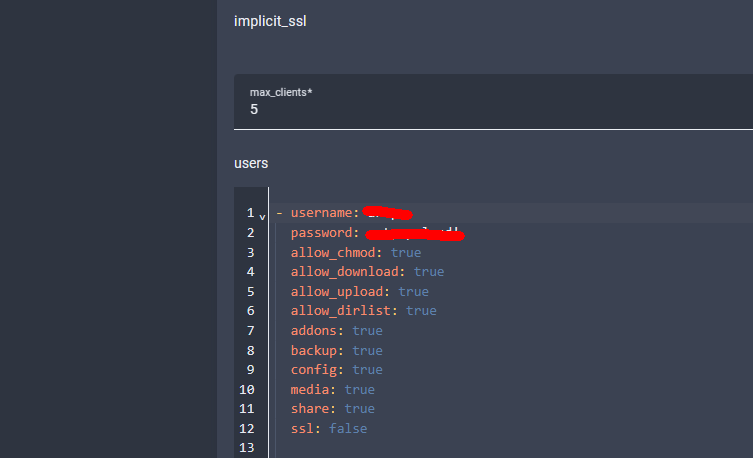Click the users section label
This screenshot has width=753, height=458.
(x=251, y=162)
